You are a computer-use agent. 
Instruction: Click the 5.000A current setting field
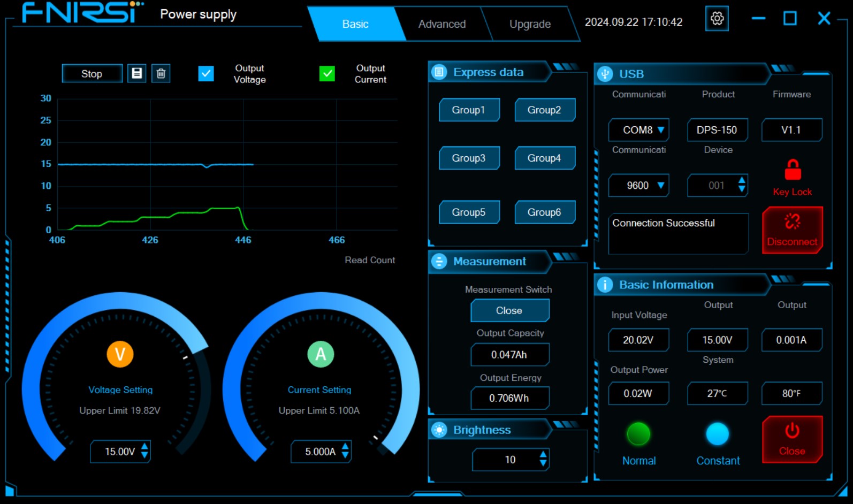point(321,452)
